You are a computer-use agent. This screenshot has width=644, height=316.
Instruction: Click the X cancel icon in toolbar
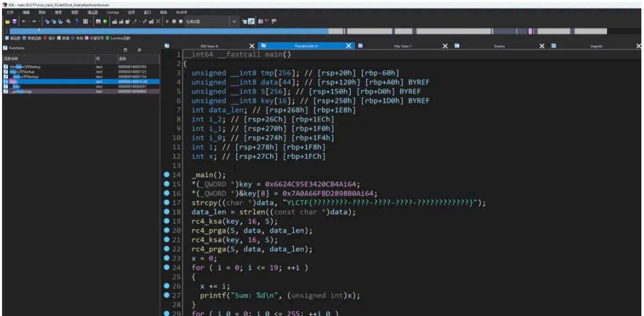tap(158, 21)
